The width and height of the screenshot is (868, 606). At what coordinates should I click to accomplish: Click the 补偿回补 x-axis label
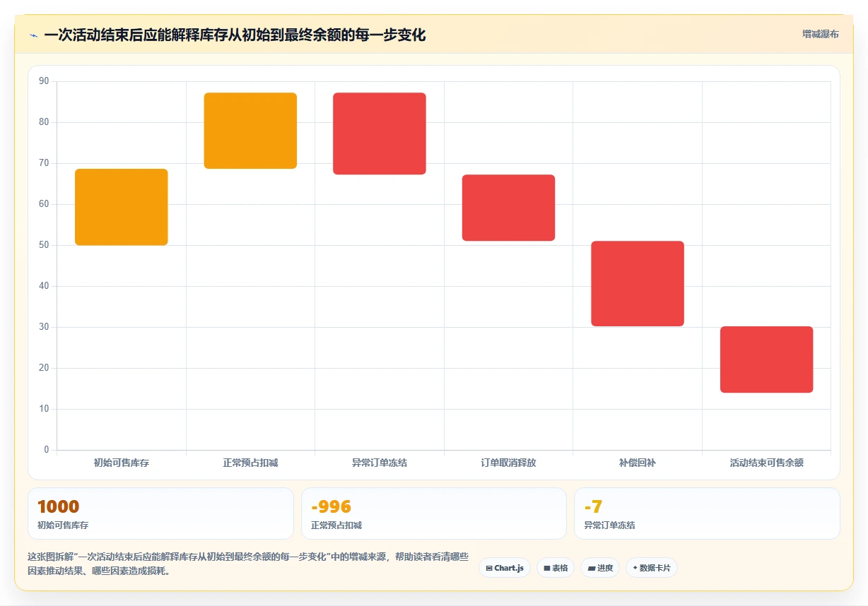(x=638, y=463)
